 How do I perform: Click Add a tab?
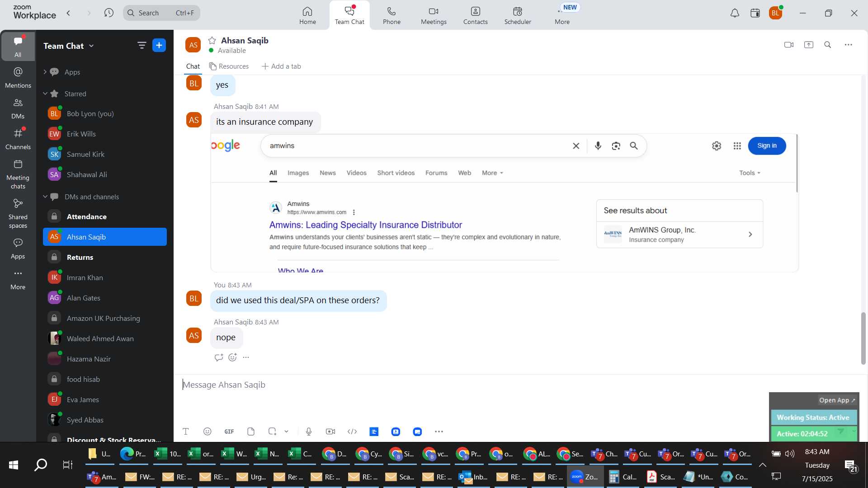pyautogui.click(x=281, y=66)
